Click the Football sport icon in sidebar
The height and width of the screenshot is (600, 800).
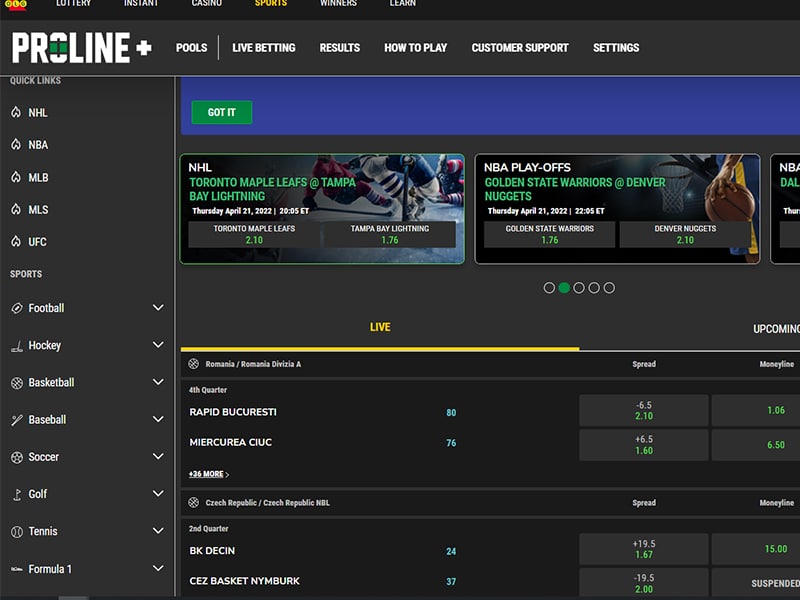click(x=16, y=308)
